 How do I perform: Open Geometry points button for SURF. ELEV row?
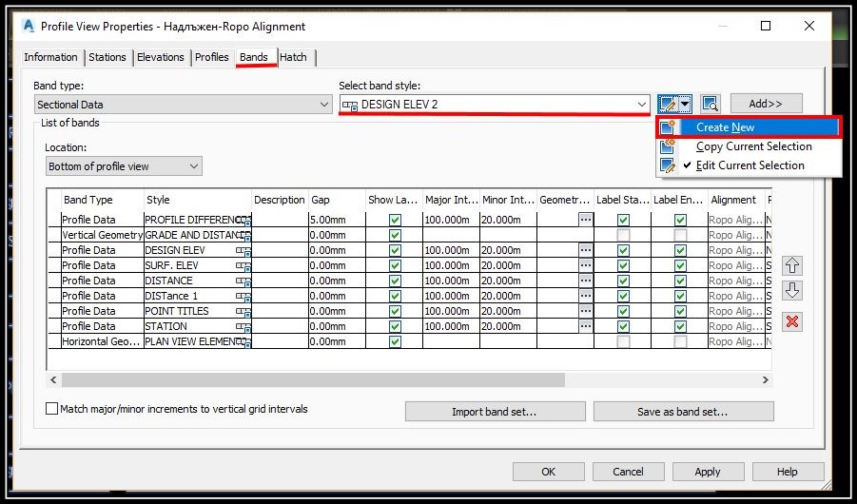pos(585,265)
